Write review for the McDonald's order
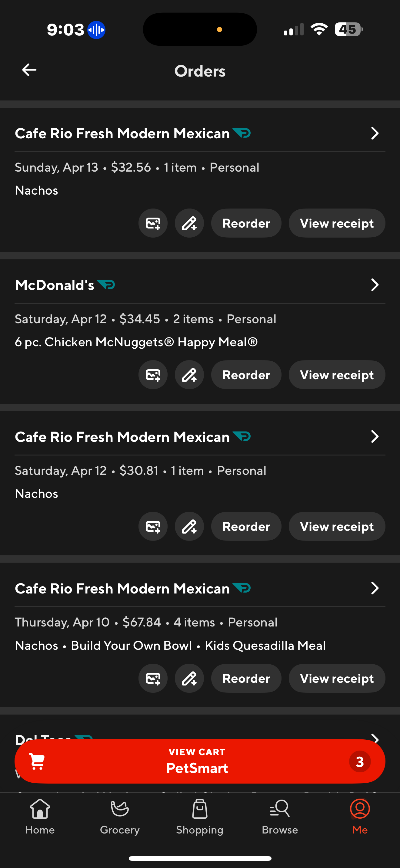Image resolution: width=400 pixels, height=868 pixels. [x=189, y=375]
